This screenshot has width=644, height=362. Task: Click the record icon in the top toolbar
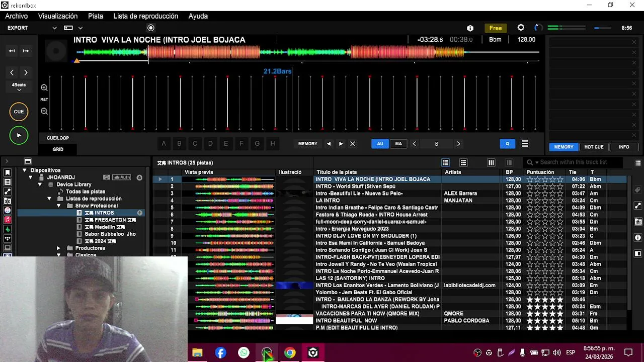pos(151,28)
